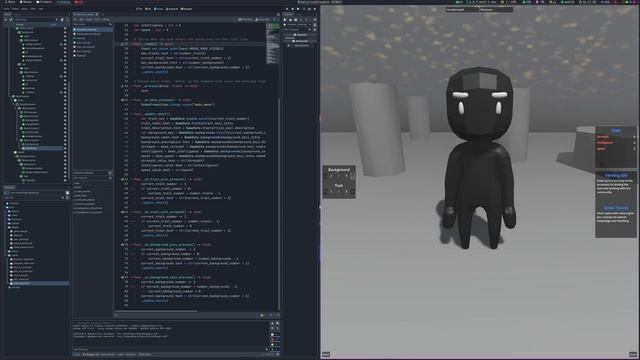Click signal connection icon beside _on_trait_prev_pressed
Viewport: 640px width, 360px height.
(122, 179)
